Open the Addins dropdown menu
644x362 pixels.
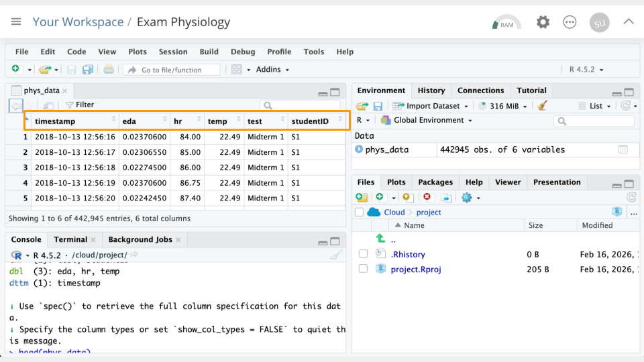click(272, 70)
